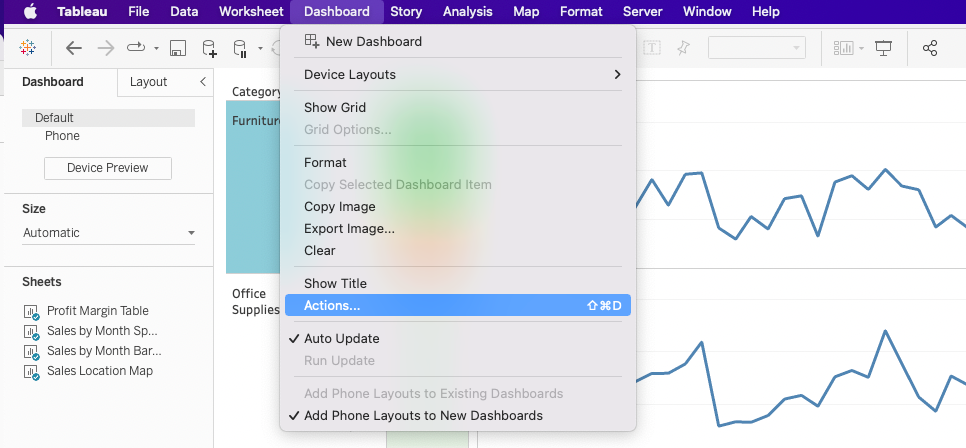The height and width of the screenshot is (448, 966).
Task: Select the Sales Location Map sheet
Action: (99, 371)
